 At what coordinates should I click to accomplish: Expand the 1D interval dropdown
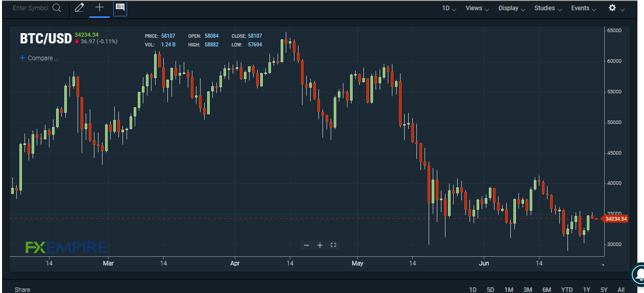(449, 8)
